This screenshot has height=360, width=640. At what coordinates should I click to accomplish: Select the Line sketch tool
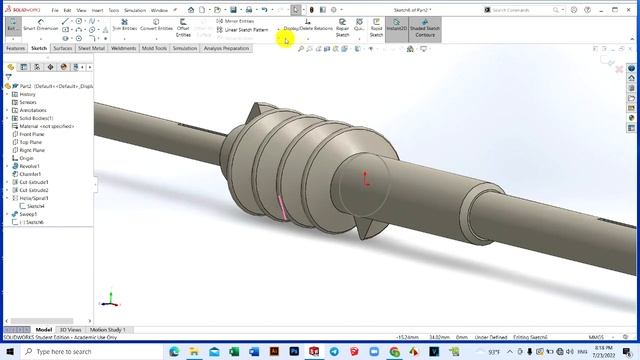tap(65, 21)
